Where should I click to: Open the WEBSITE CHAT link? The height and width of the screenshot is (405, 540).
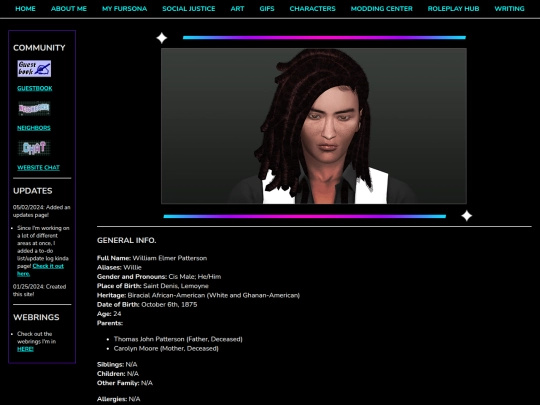(38, 168)
